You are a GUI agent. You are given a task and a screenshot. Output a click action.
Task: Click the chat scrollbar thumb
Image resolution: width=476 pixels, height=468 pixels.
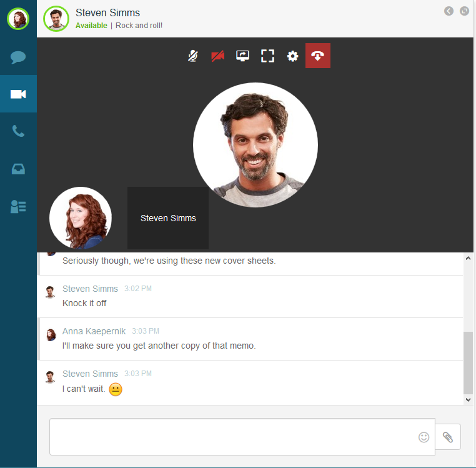click(468, 362)
